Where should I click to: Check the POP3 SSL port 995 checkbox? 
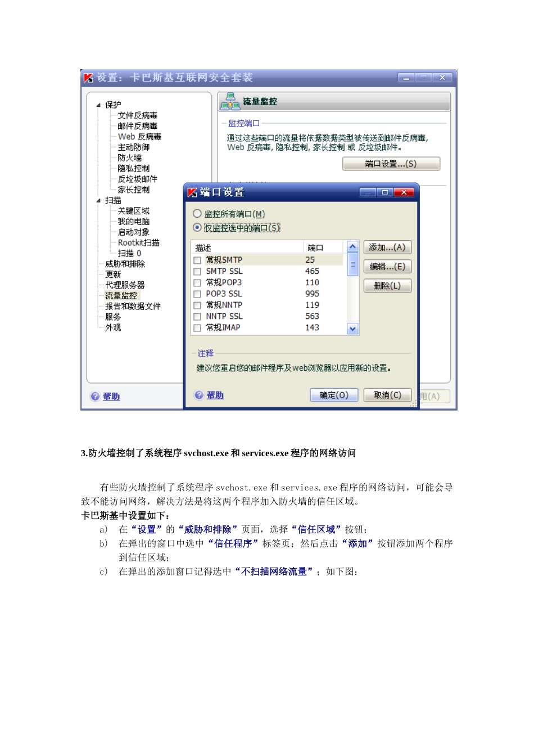[197, 294]
